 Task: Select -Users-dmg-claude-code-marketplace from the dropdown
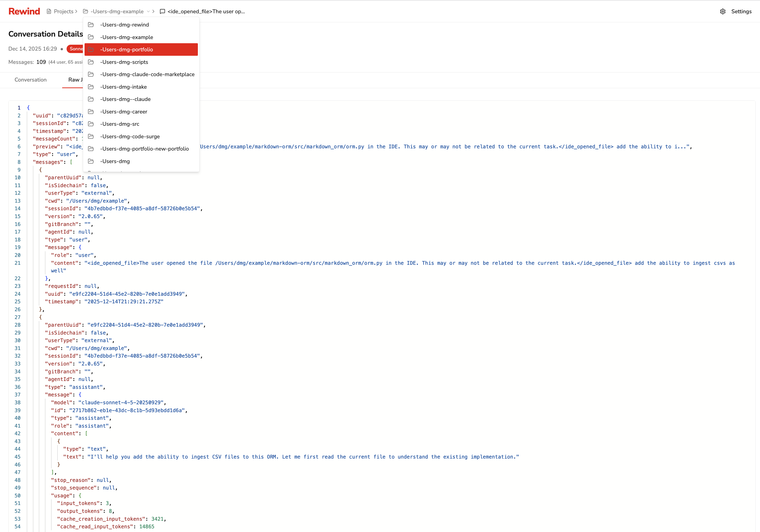coord(147,74)
